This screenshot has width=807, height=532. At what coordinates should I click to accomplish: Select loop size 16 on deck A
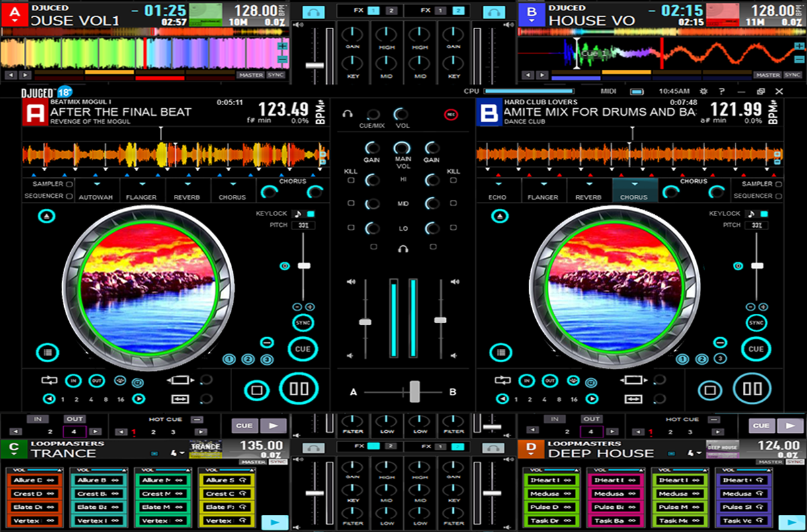click(x=120, y=399)
